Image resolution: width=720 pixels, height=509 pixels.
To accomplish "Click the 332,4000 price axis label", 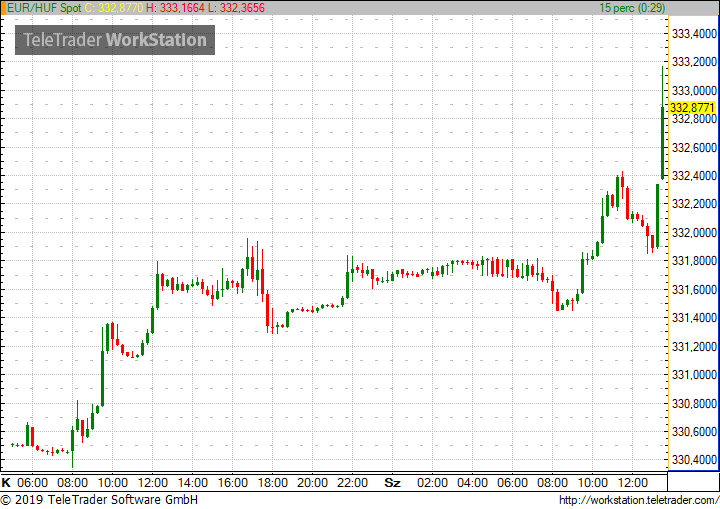I will [x=694, y=175].
